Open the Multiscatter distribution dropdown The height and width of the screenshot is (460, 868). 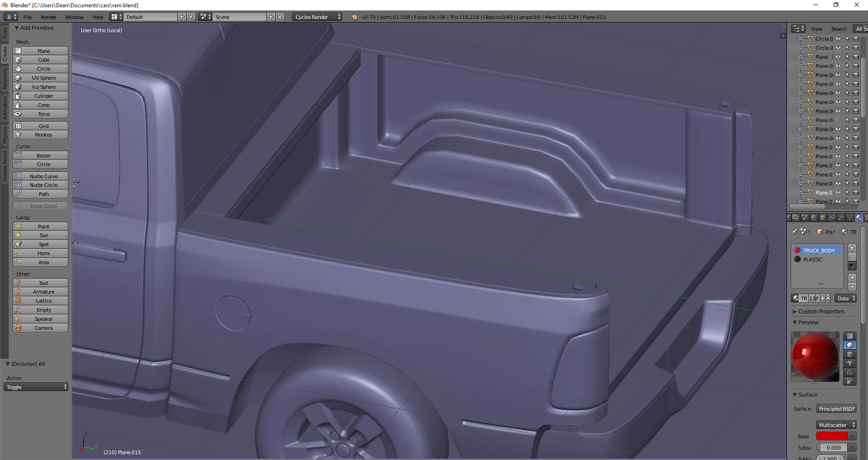point(836,425)
